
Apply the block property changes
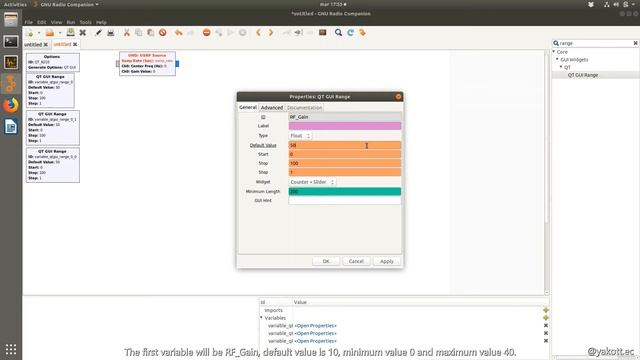387,261
